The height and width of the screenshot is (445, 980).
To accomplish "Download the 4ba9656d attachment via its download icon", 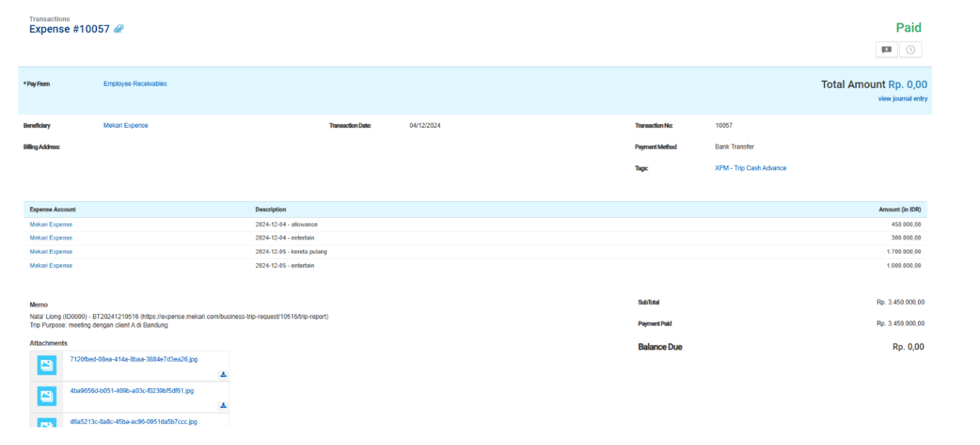I will pos(223,406).
